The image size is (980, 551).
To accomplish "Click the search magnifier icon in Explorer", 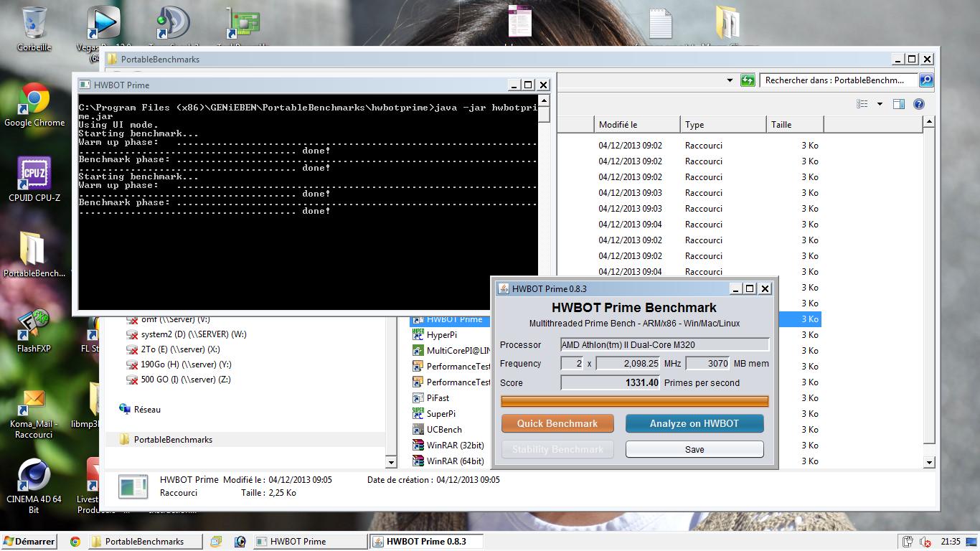I will click(926, 80).
